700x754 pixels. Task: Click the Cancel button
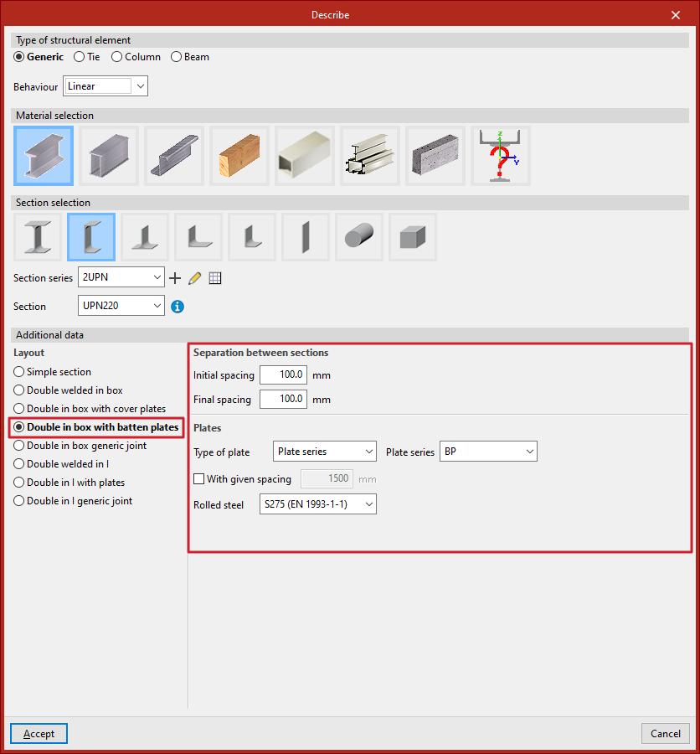tap(666, 734)
